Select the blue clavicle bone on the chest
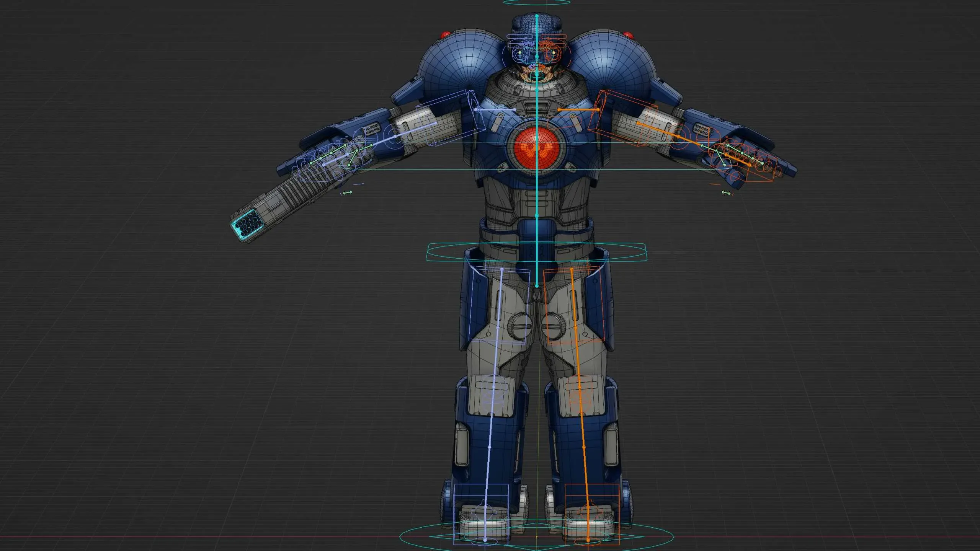This screenshot has width=980, height=551. point(495,110)
